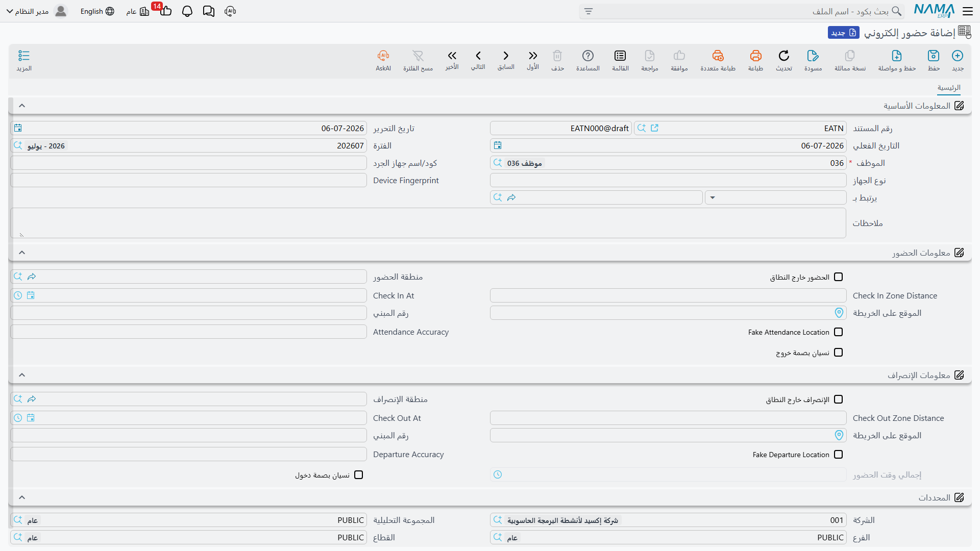Viewport: 980px width, 551px height.
Task: Switch language to English
Action: pos(97,11)
